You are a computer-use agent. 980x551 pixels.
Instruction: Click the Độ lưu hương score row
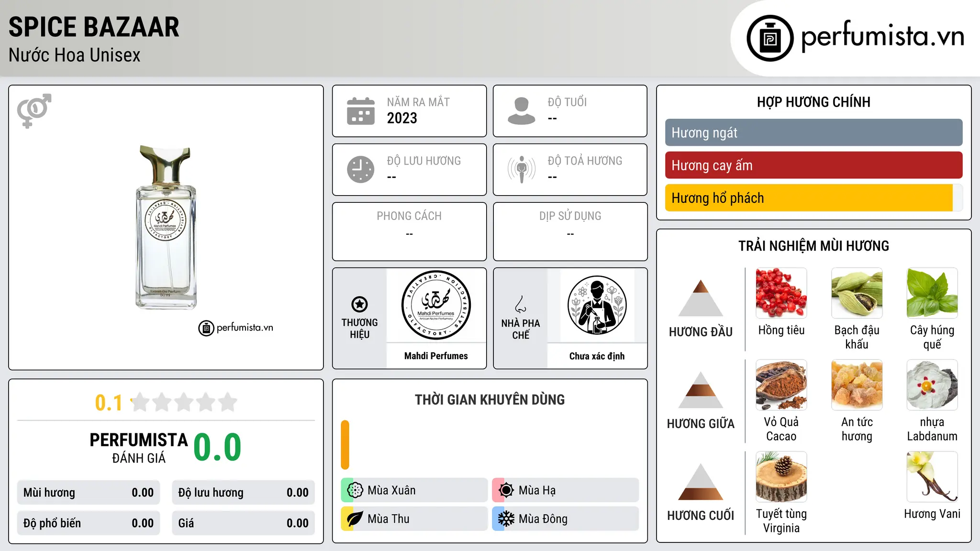point(244,493)
